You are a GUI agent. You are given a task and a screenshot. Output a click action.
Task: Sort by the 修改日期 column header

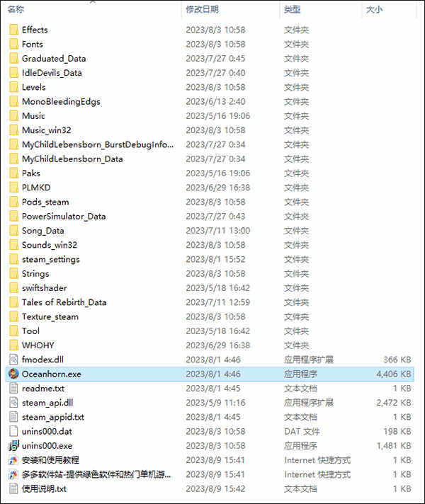pyautogui.click(x=203, y=9)
